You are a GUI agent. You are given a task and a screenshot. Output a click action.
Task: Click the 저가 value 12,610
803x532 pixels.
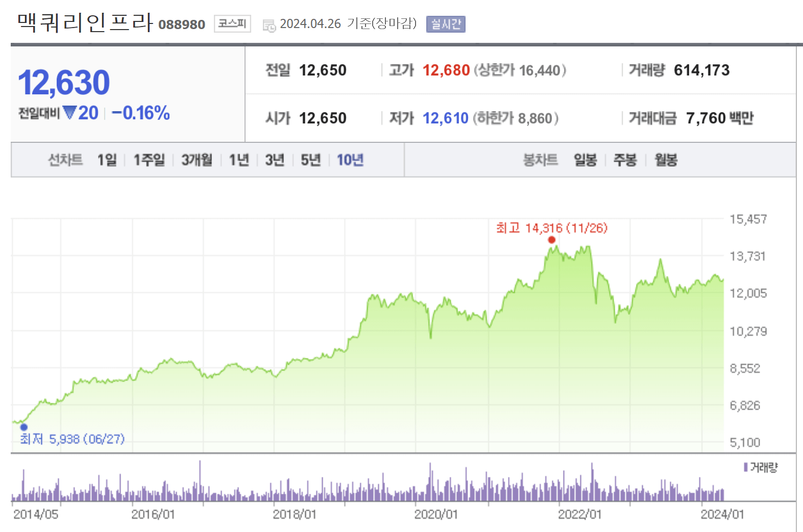point(446,118)
